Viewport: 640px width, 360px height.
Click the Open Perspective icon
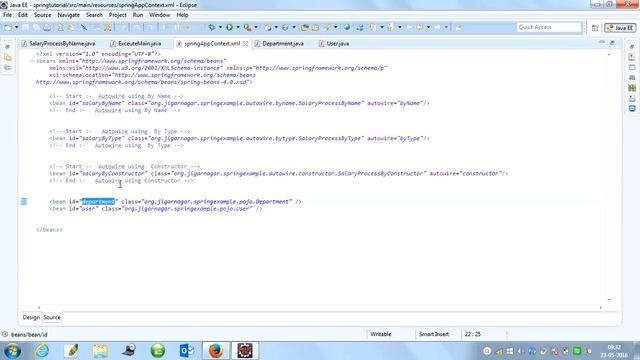595,28
